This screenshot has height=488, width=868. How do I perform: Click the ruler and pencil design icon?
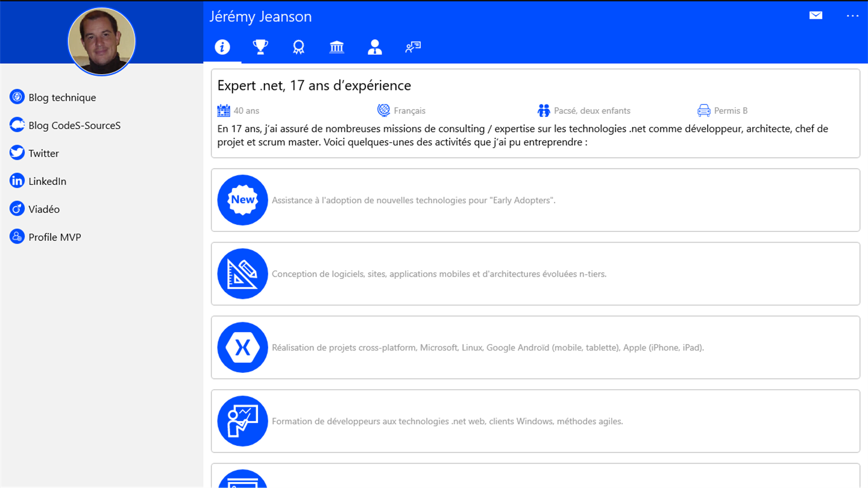242,274
